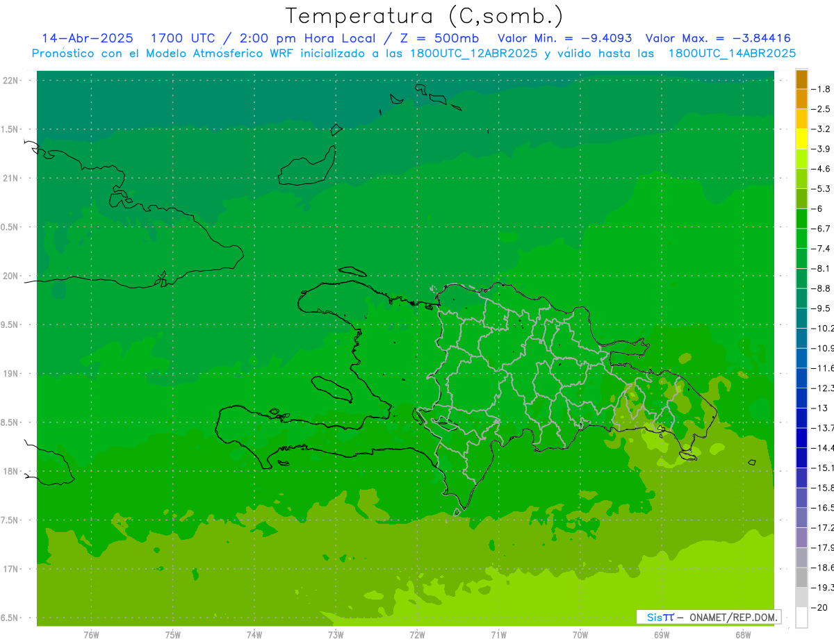834x644 pixels.
Task: Click the "72W" longitude label
Action: (x=417, y=635)
